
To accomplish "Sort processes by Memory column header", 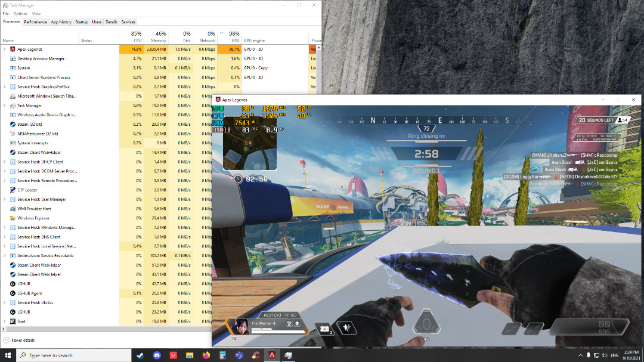I will (160, 37).
